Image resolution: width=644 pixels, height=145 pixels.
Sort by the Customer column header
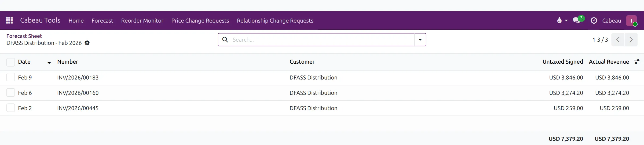(302, 62)
